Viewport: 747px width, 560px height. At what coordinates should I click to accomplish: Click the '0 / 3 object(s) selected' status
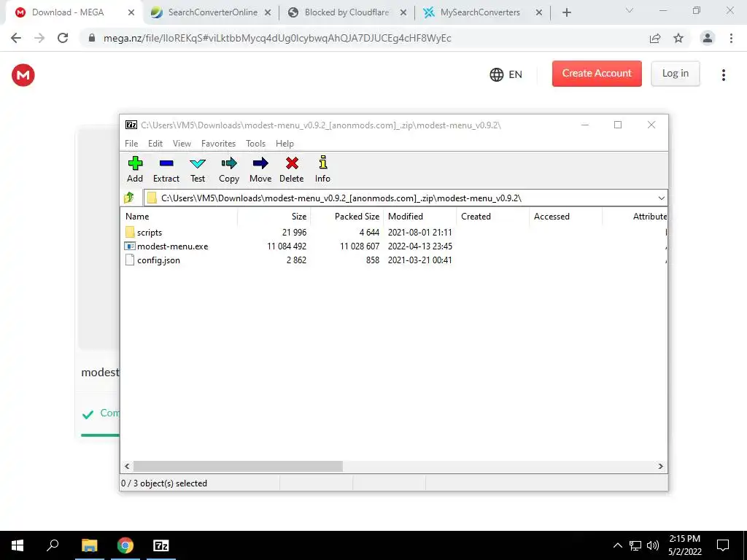coord(164,483)
